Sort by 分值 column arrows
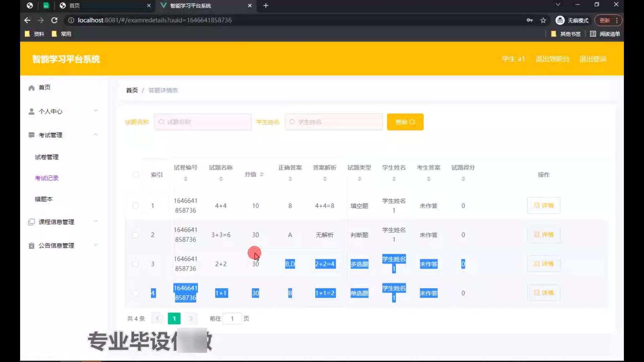 [x=262, y=174]
